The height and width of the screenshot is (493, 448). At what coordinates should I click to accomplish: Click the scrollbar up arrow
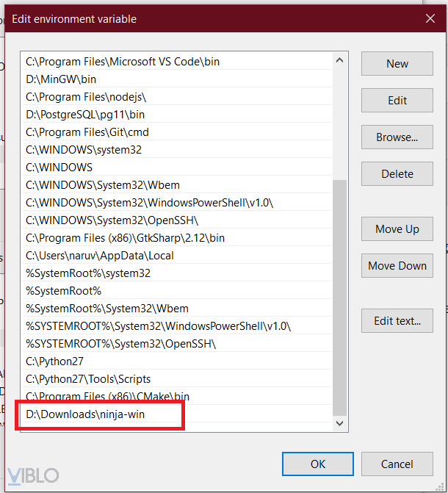tap(339, 60)
